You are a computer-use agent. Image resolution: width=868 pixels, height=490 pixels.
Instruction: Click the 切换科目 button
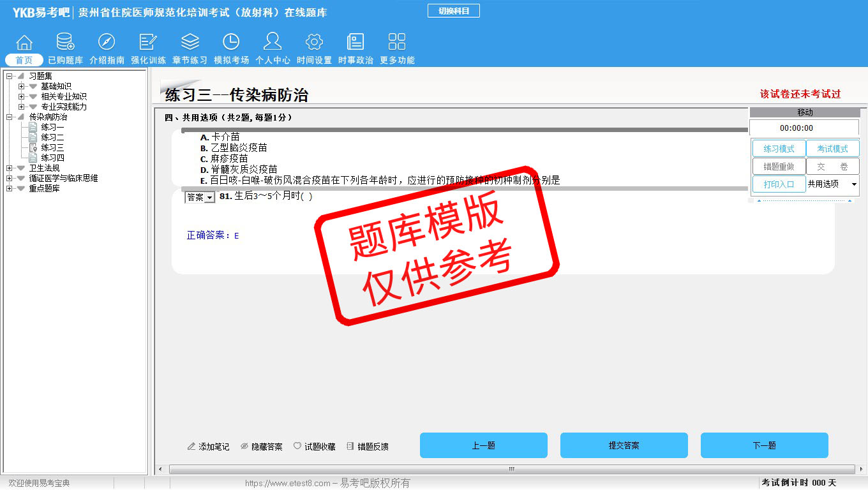453,11
